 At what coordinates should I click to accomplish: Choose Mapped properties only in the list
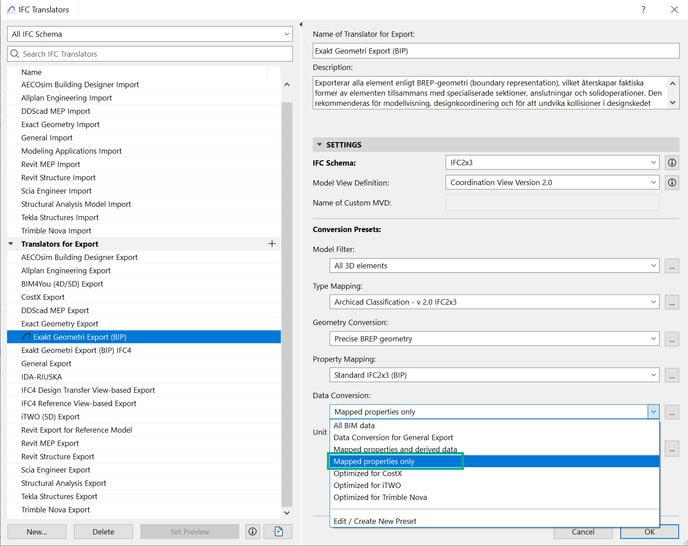click(x=494, y=461)
